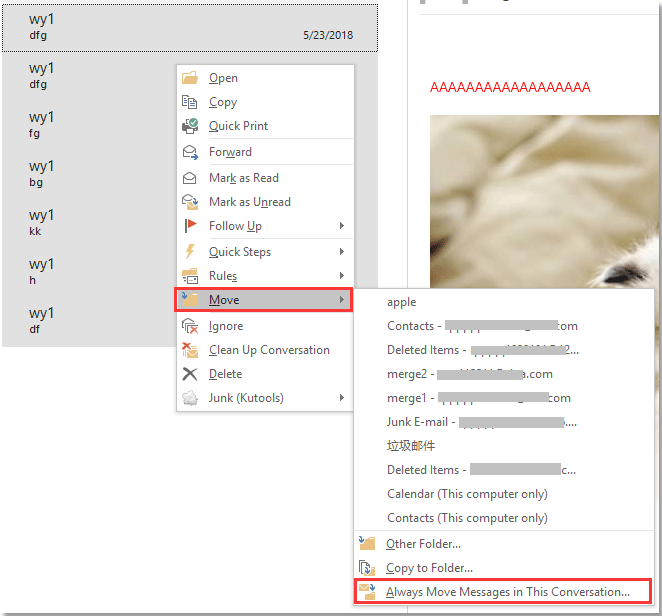Expand the Quick Steps submenu arrow
This screenshot has height=616, width=662.
click(x=342, y=252)
